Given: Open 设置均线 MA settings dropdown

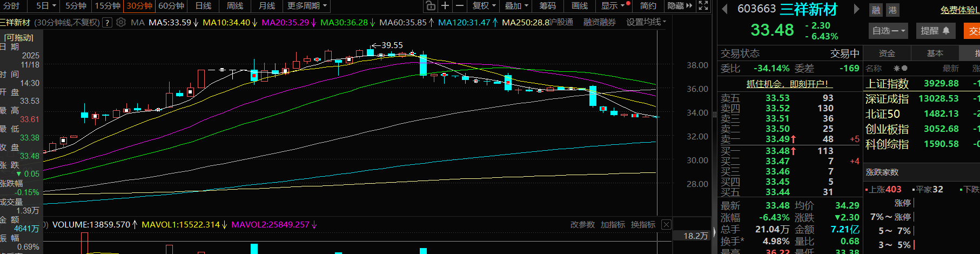Looking at the screenshot, I should point(646,22).
